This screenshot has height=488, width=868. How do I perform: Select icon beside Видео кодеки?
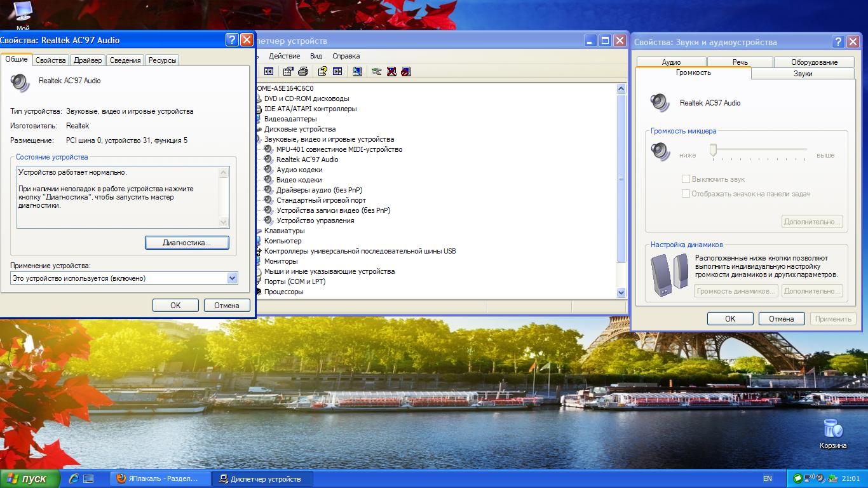coord(268,180)
